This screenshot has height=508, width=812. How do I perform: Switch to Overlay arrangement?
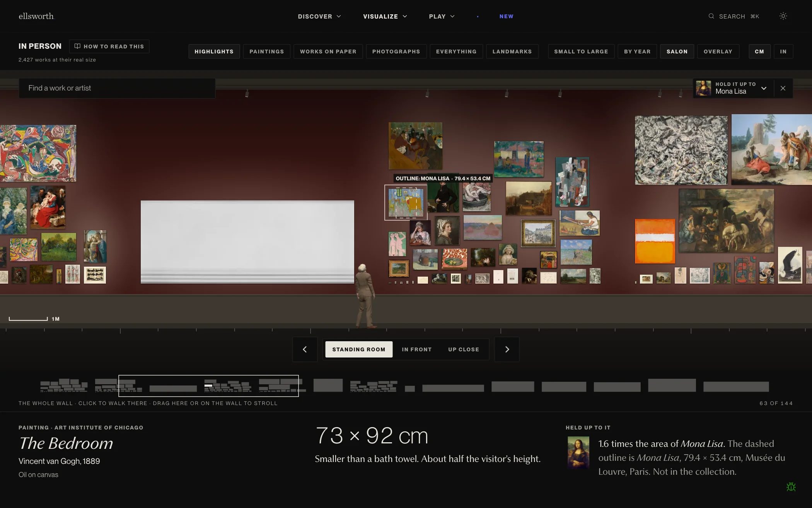(x=718, y=51)
